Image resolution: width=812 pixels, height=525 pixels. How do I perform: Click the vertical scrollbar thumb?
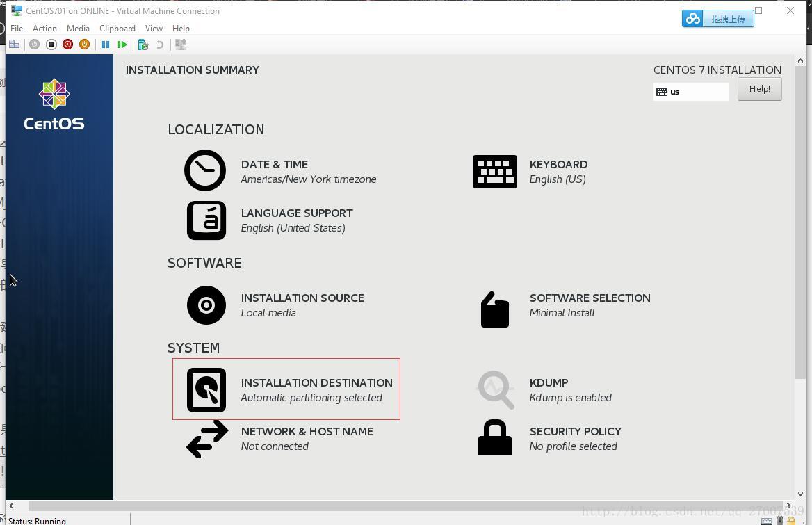pyautogui.click(x=801, y=223)
